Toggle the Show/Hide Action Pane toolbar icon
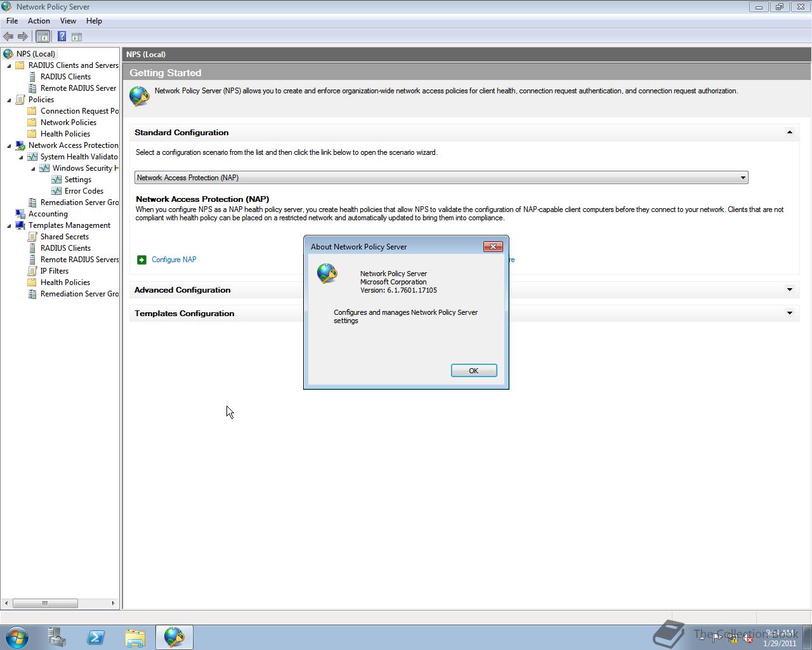Screen dimensions: 812x650 coord(77,37)
